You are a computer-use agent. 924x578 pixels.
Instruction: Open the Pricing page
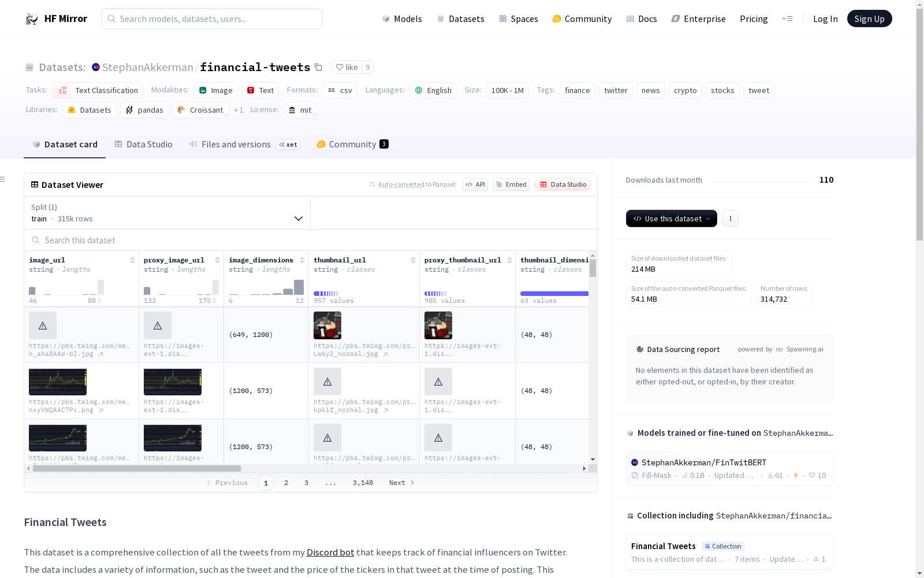coord(754,19)
